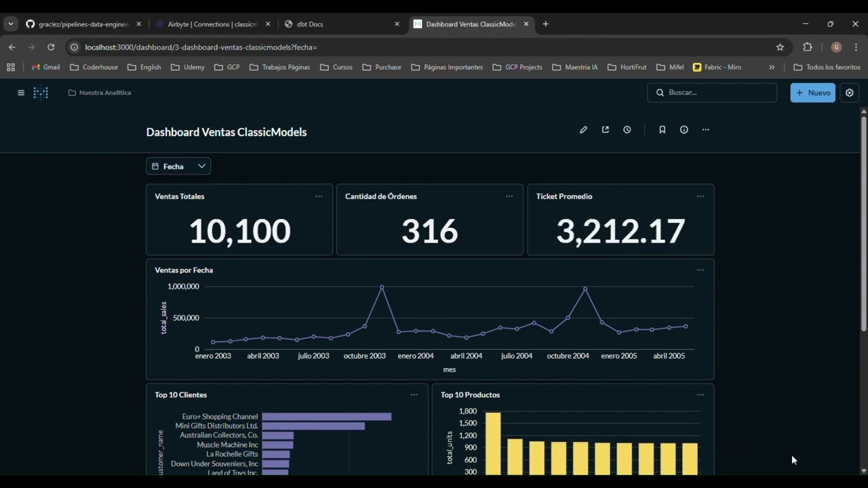The image size is (868, 488).
Task: Select the Euro+ Shopping Channel bar
Action: 327,416
